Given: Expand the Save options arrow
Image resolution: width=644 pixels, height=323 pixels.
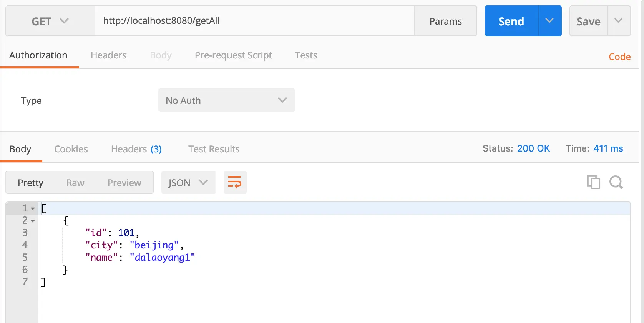Looking at the screenshot, I should (x=618, y=21).
